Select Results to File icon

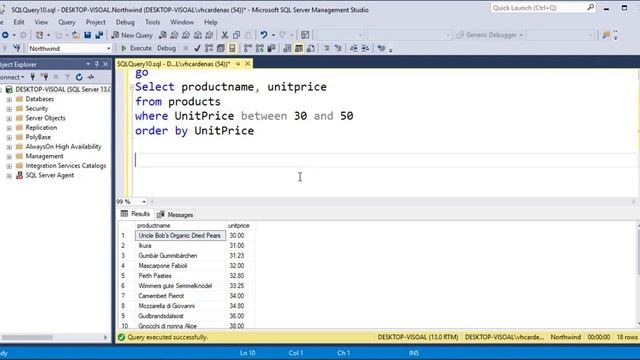tap(311, 48)
